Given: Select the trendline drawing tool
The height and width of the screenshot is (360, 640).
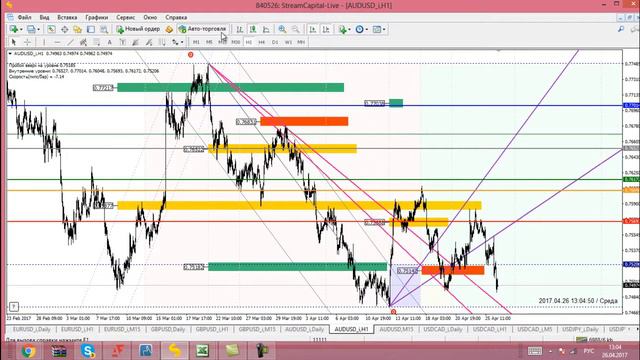Looking at the screenshot, I should (70, 42).
